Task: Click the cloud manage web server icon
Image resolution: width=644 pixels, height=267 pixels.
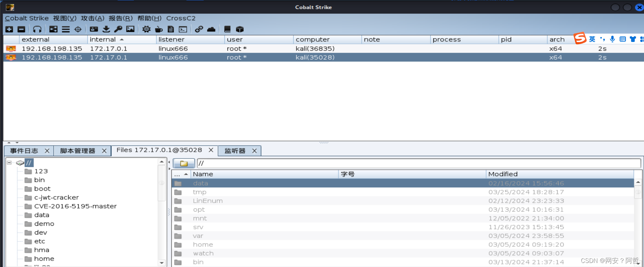Action: [211, 29]
